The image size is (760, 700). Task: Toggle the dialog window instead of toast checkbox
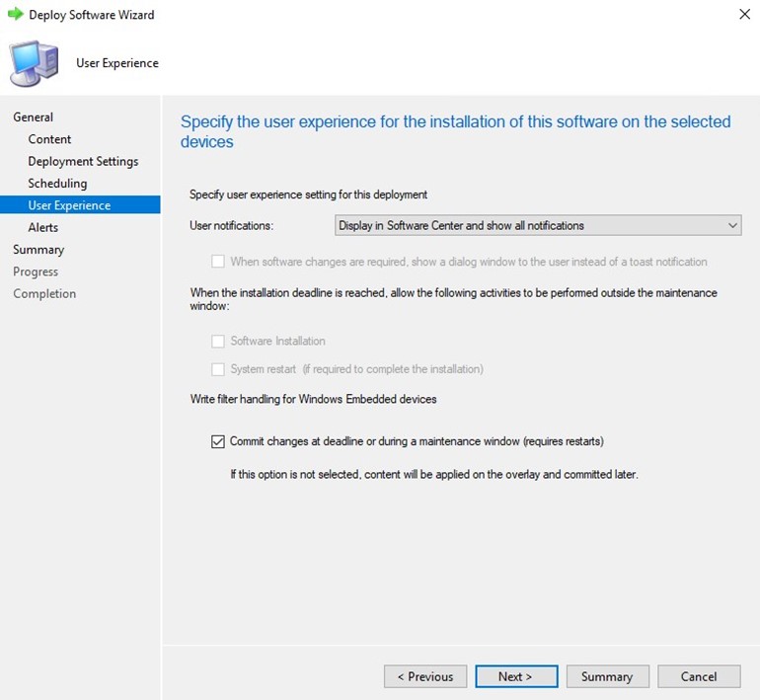(218, 262)
